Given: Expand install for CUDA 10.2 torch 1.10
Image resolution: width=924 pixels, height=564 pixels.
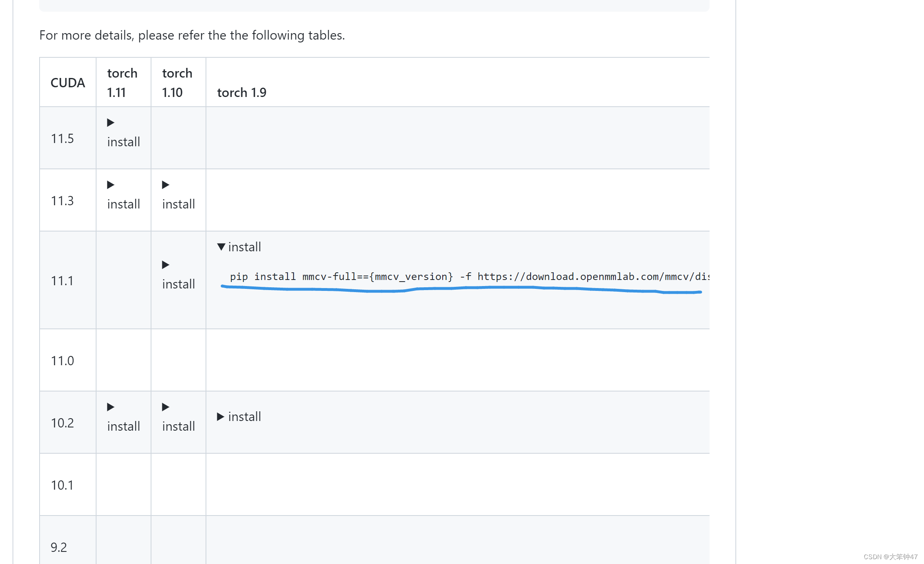Looking at the screenshot, I should [178, 417].
